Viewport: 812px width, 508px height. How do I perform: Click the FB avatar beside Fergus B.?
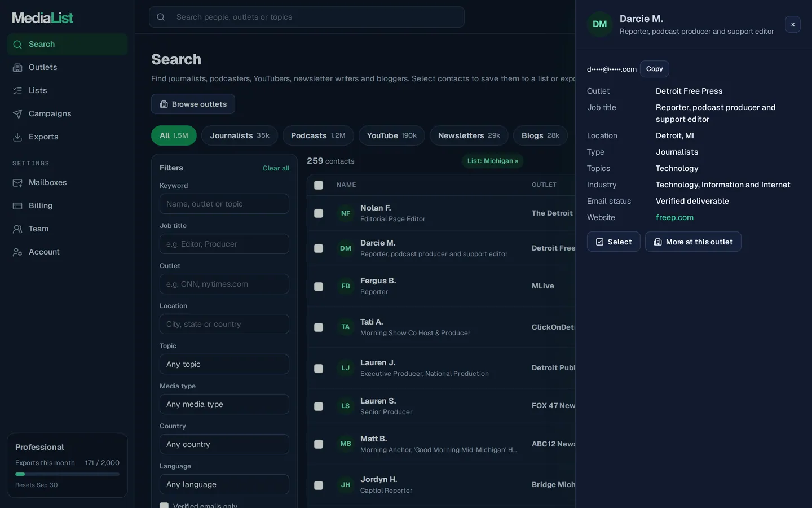346,286
